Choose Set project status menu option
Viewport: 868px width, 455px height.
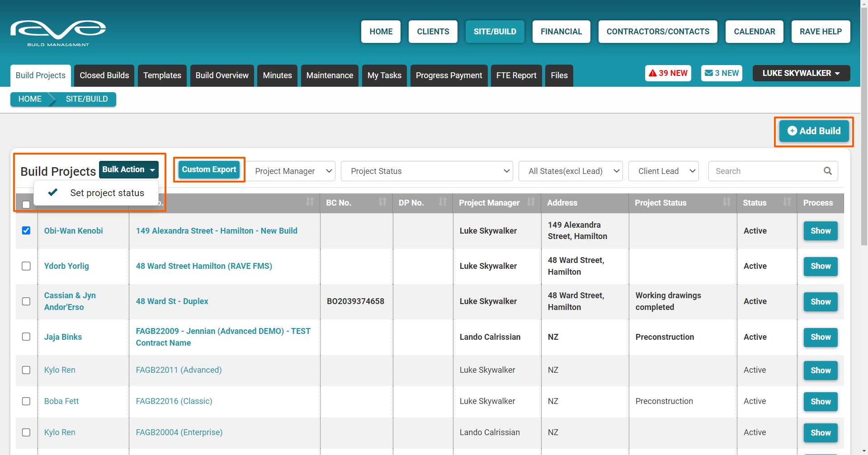coord(107,193)
